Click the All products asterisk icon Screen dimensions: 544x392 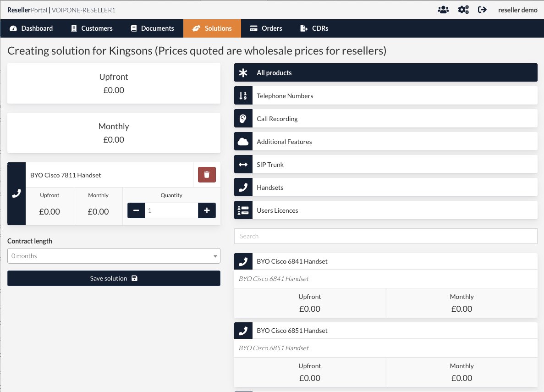click(x=243, y=72)
